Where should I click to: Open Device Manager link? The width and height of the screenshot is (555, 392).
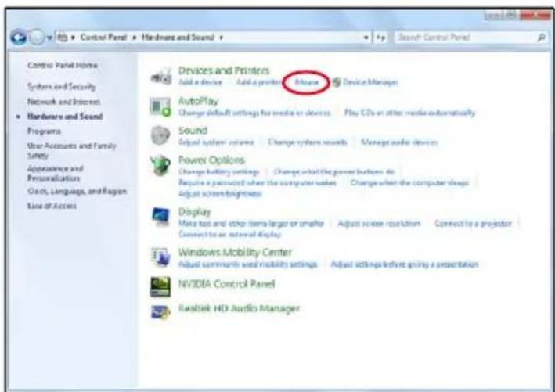(x=370, y=82)
